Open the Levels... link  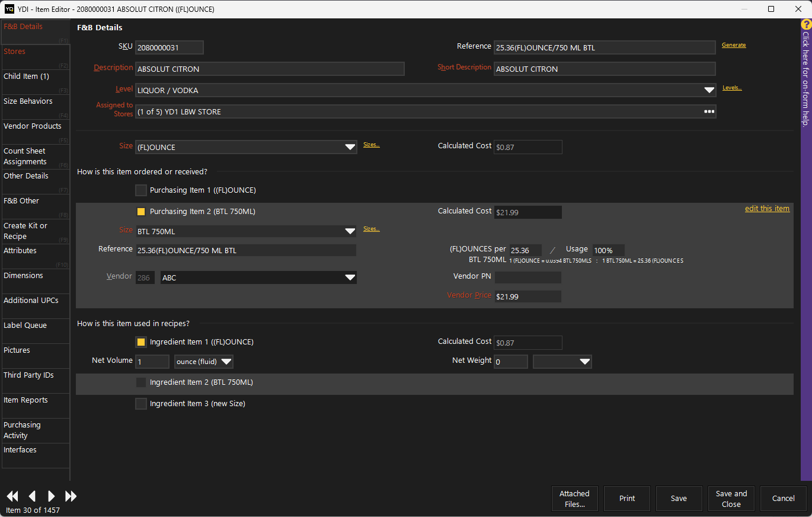pos(732,88)
